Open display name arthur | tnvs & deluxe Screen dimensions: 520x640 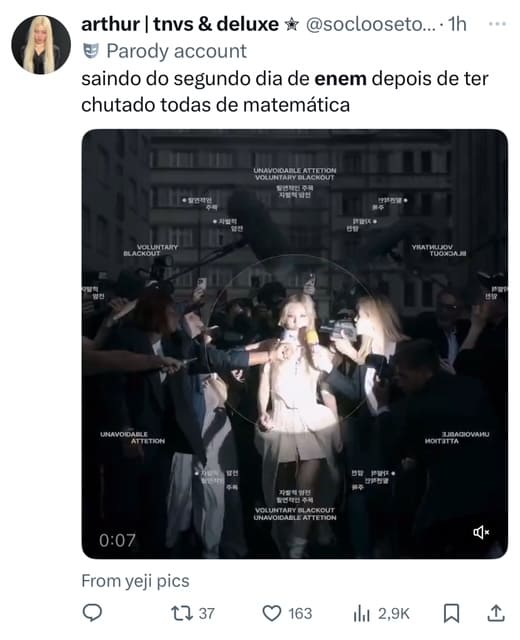click(x=180, y=24)
